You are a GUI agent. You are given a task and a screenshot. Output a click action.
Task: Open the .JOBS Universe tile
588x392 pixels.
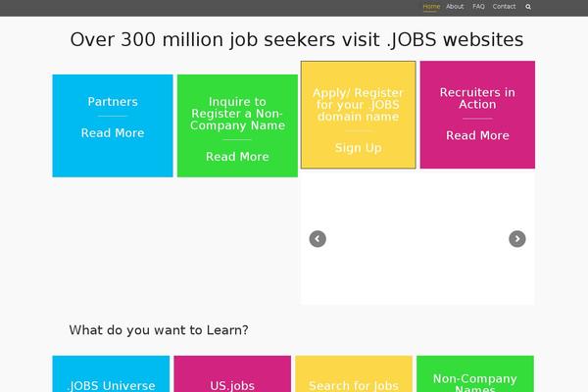(x=111, y=374)
